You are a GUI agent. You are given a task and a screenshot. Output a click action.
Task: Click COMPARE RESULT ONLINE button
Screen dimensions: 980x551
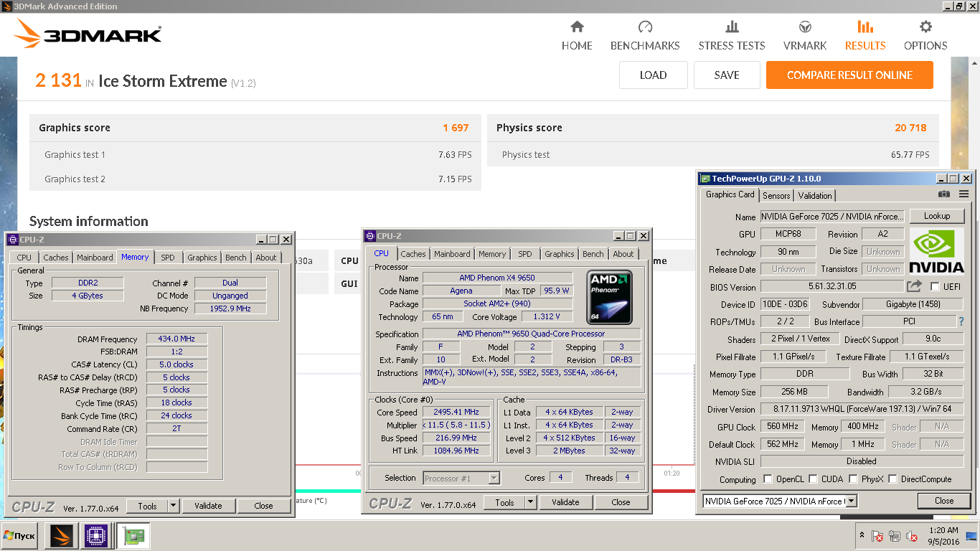point(849,75)
